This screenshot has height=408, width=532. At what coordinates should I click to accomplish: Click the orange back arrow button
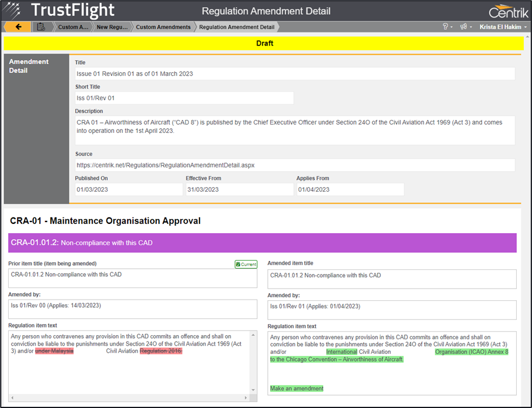tap(17, 27)
